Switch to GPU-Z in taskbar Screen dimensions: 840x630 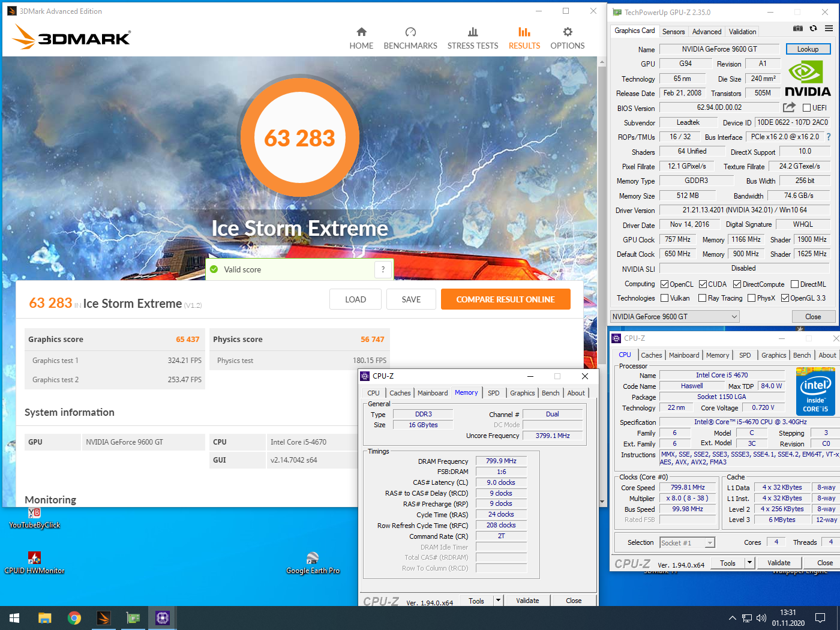tap(133, 618)
